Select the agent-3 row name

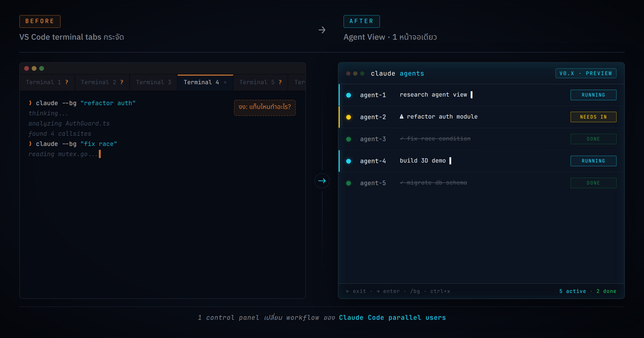click(x=373, y=139)
